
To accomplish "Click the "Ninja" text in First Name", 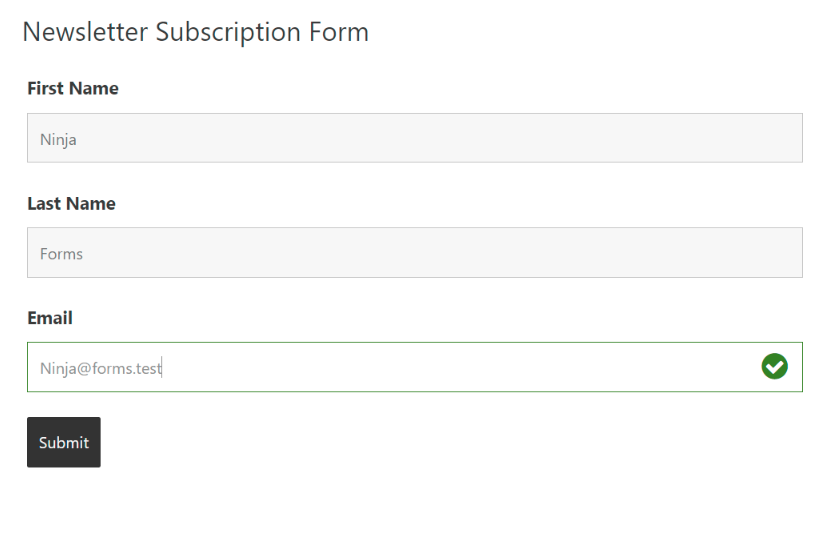I will pos(58,140).
